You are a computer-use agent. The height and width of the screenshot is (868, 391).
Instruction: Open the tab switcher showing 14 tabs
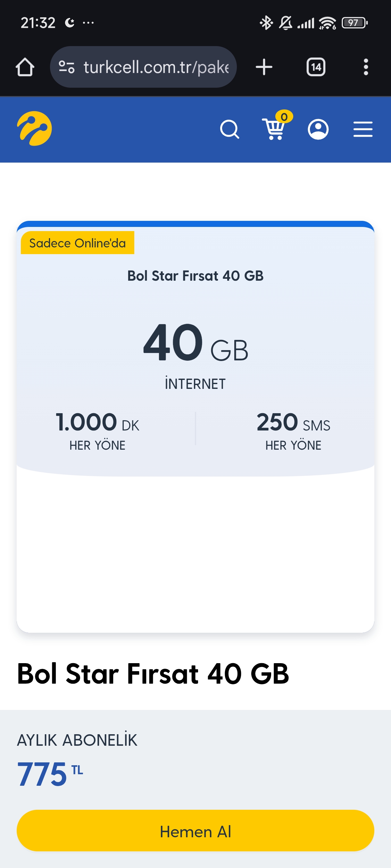coord(316,67)
